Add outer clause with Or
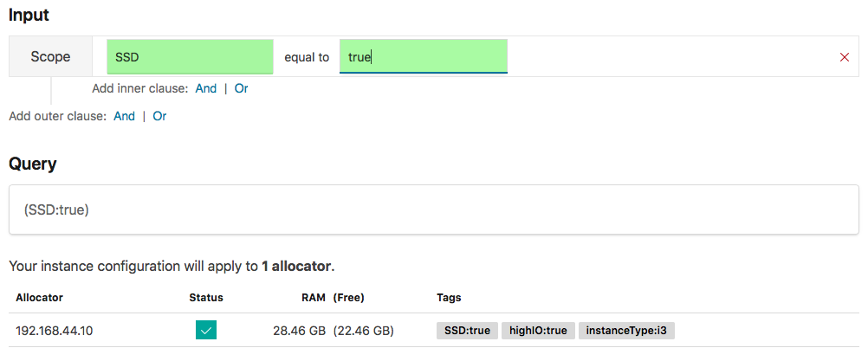868x361 pixels. (x=160, y=116)
